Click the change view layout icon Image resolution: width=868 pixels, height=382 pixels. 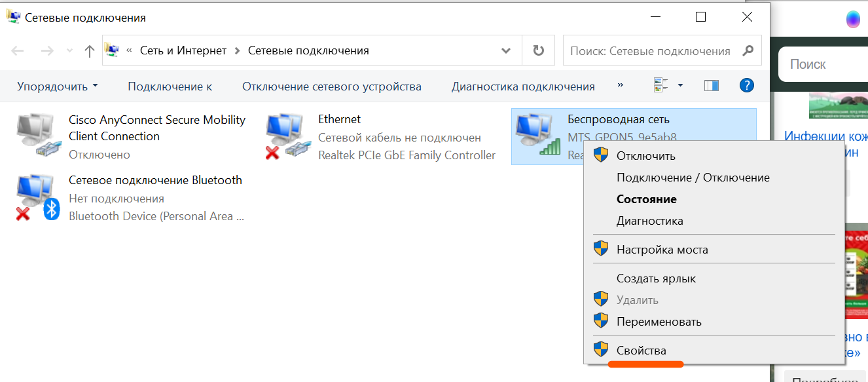661,86
